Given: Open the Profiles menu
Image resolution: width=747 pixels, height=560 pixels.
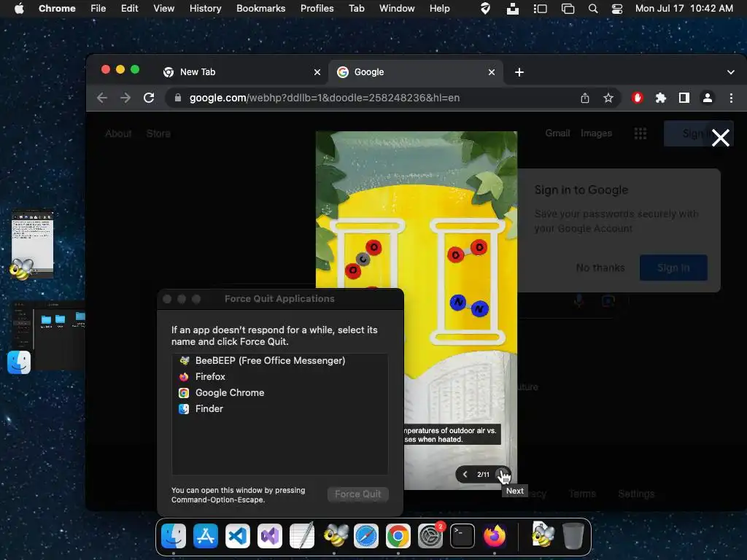Looking at the screenshot, I should tap(317, 8).
